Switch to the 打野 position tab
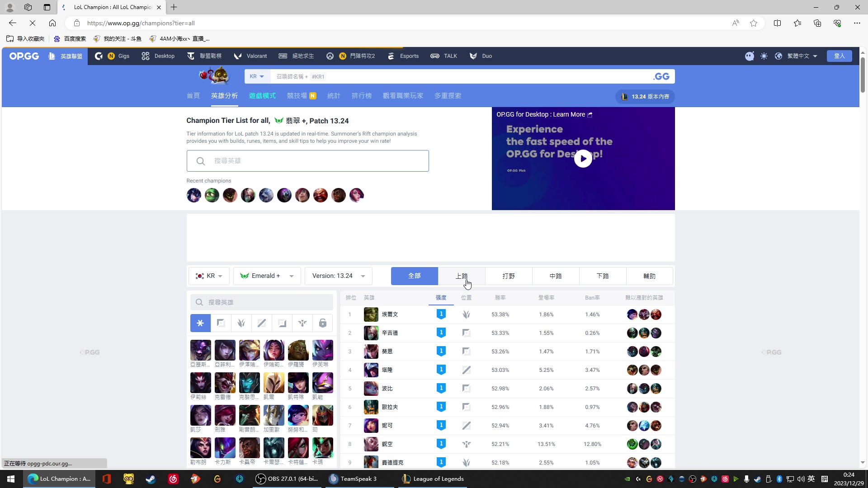 click(x=508, y=276)
